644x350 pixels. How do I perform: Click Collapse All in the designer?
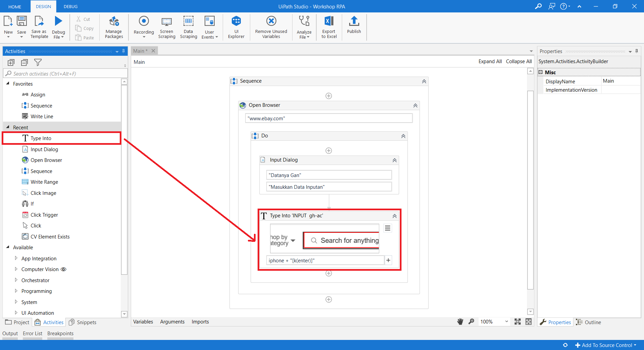(519, 61)
